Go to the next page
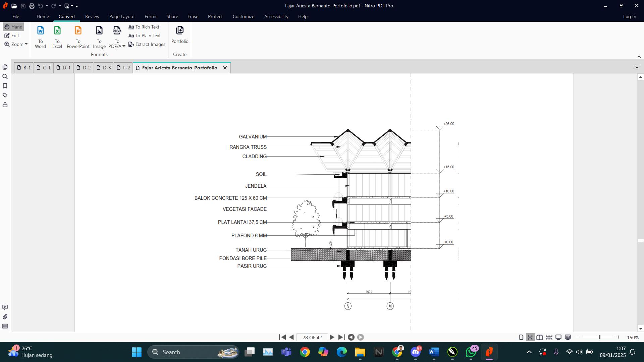Image resolution: width=644 pixels, height=362 pixels. [332, 337]
